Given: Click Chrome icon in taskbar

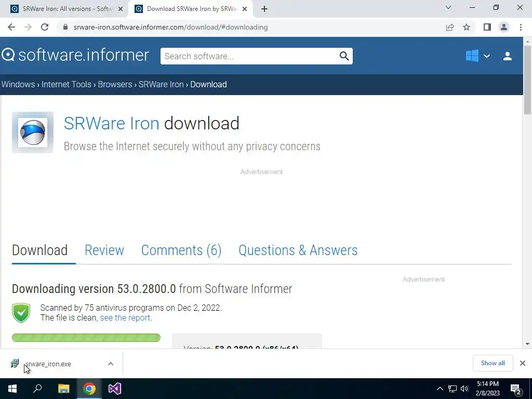Looking at the screenshot, I should pos(89,389).
